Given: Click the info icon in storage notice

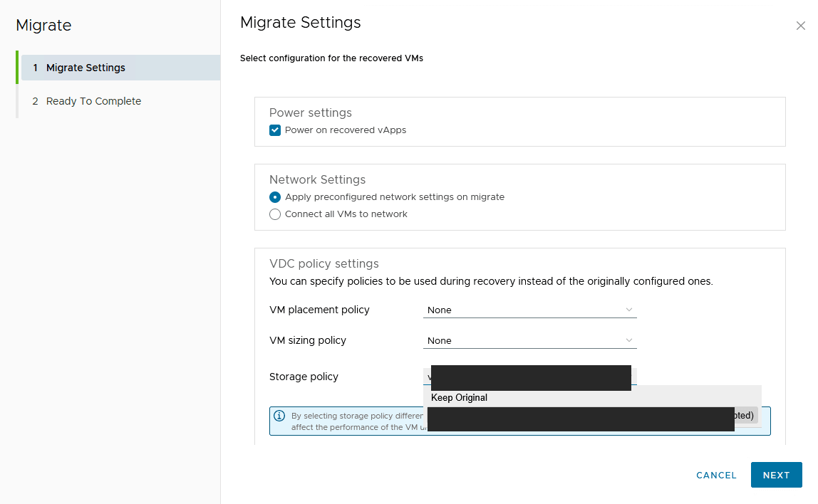Looking at the screenshot, I should tap(279, 416).
